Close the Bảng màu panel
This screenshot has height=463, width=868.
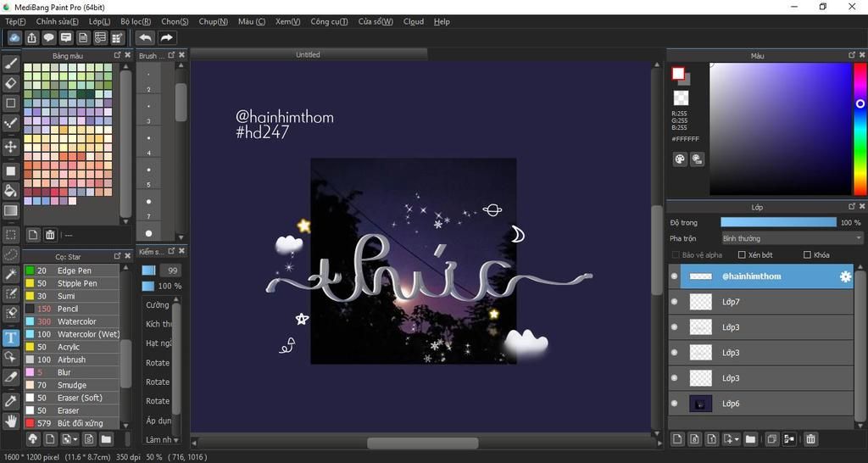[x=128, y=55]
